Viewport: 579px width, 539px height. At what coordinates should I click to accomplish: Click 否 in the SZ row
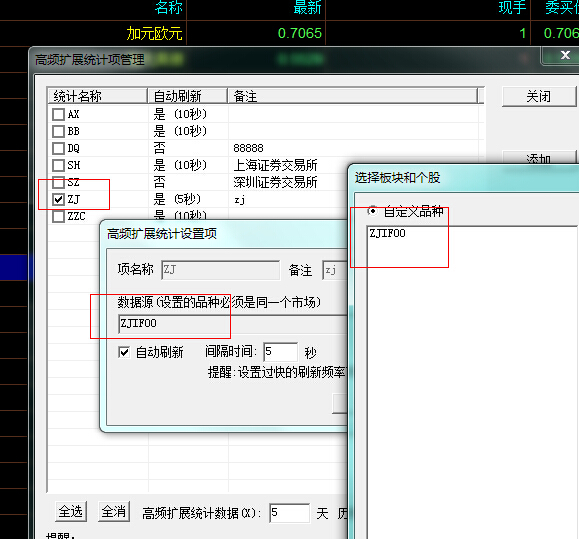(x=160, y=182)
